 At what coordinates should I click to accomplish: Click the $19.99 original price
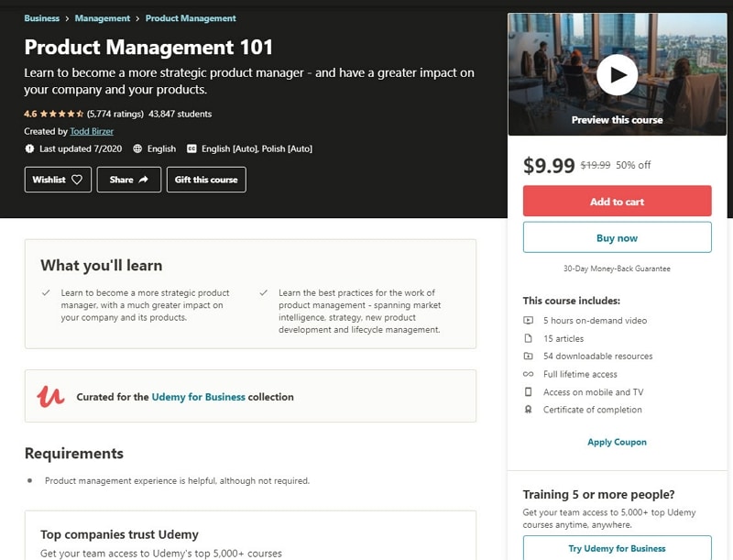(595, 165)
